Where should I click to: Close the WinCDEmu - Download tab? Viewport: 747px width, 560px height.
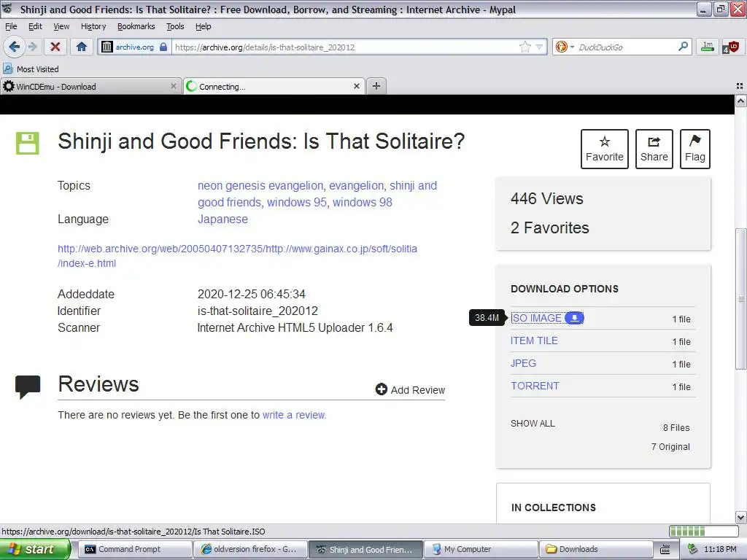pyautogui.click(x=174, y=86)
